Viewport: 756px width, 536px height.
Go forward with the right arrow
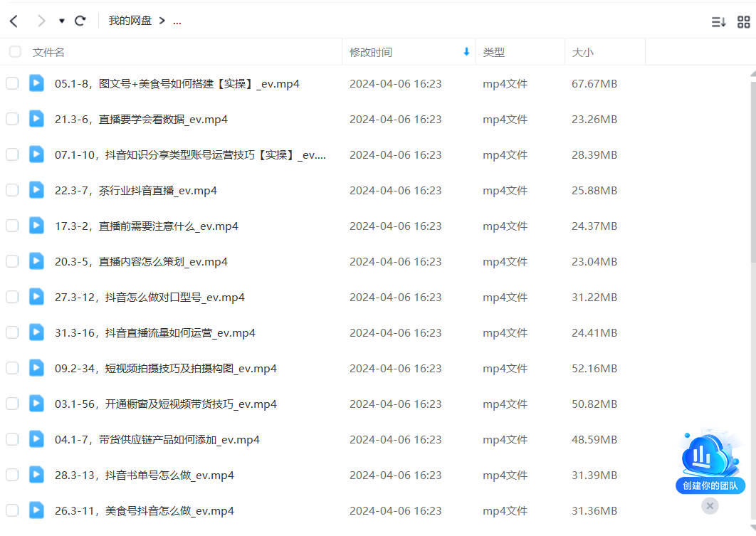pos(41,21)
